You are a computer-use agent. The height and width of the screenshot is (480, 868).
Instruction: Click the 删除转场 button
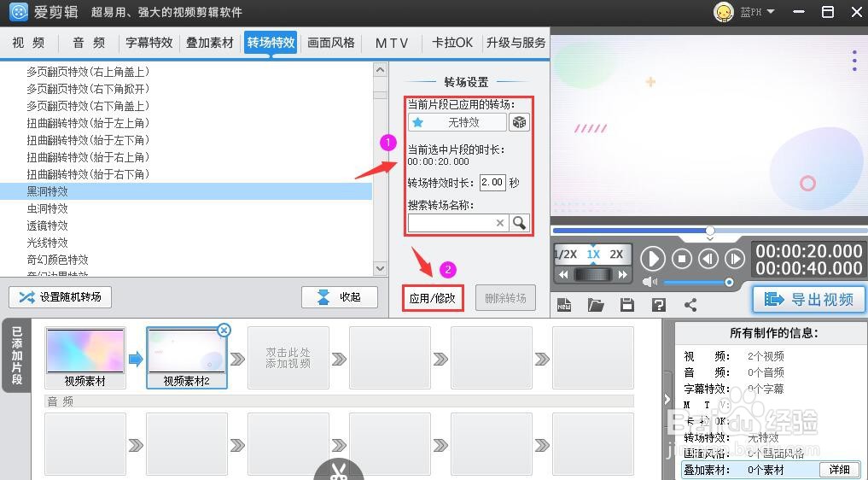pos(505,298)
